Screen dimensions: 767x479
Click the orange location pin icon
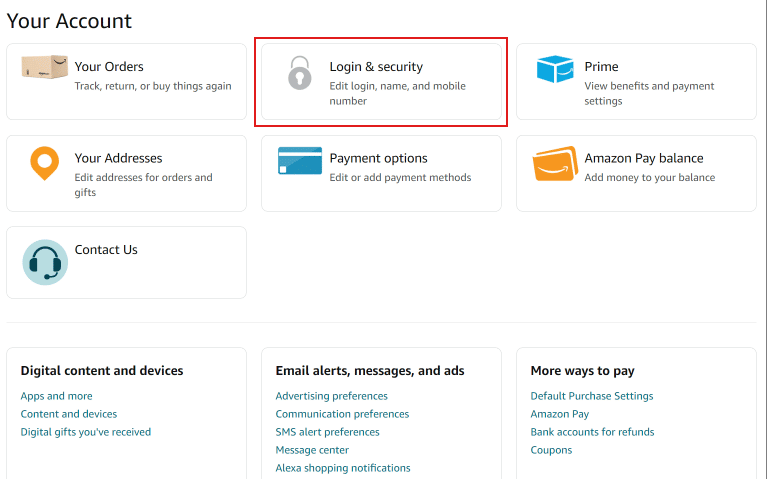click(x=45, y=163)
